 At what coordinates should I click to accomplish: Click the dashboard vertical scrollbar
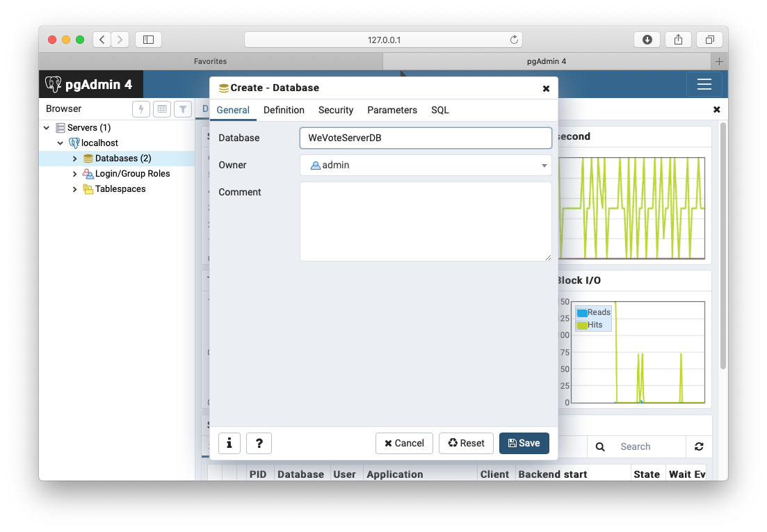click(x=723, y=246)
